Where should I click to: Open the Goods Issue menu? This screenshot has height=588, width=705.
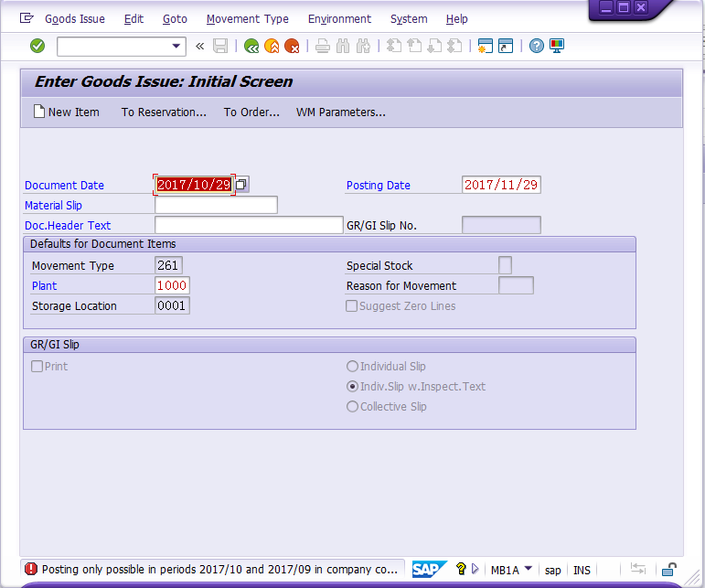pos(75,19)
